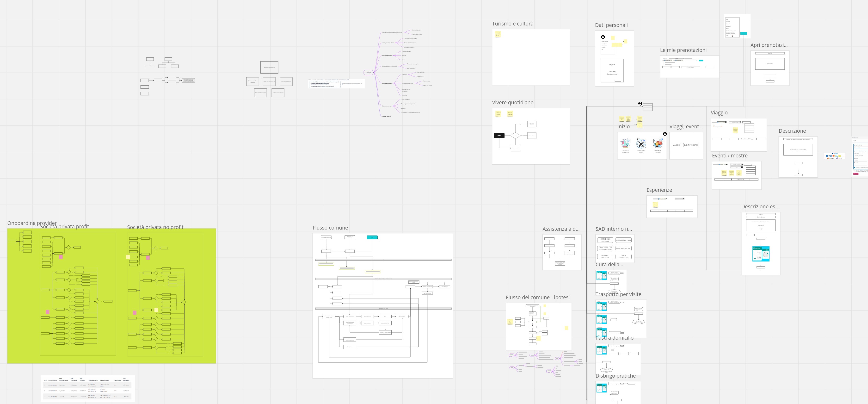Click the airplane Viaggi, eventi, mostre illustration
Image resolution: width=868 pixels, height=404 pixels.
click(x=641, y=143)
